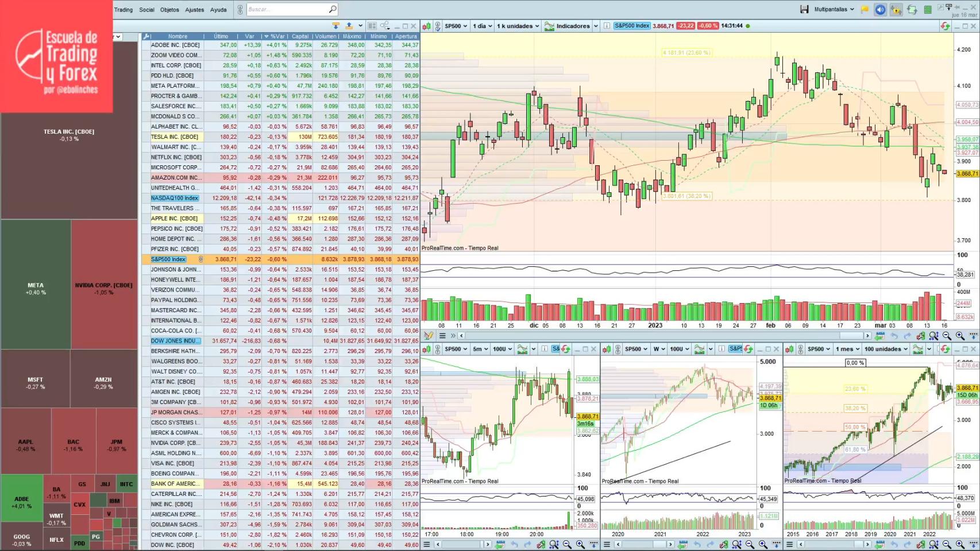The height and width of the screenshot is (551, 980).
Task: Open the Ayuda menu
Action: [218, 10]
